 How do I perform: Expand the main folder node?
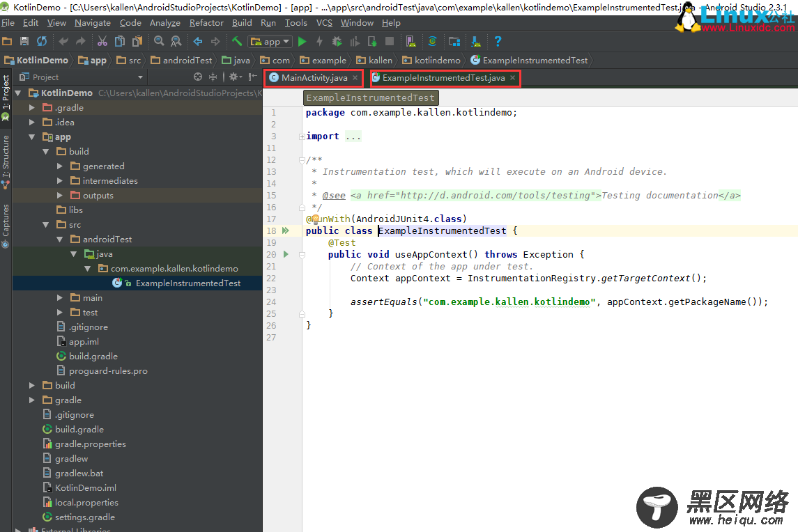[x=60, y=298]
